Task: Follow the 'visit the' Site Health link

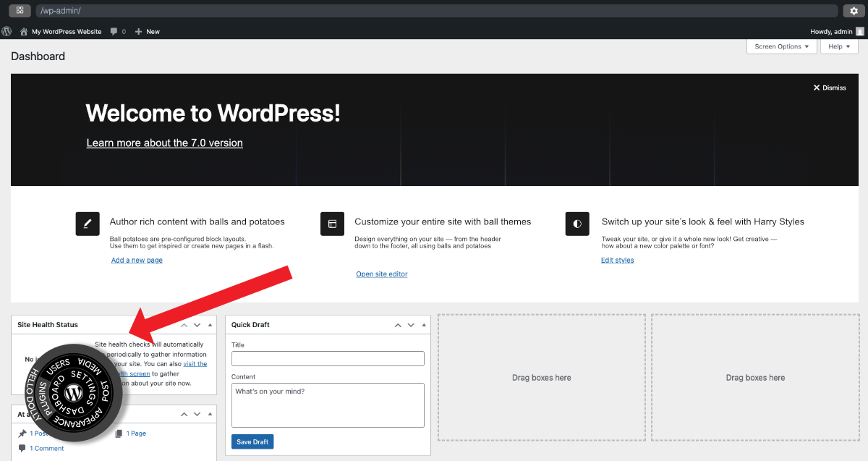Action: point(195,364)
